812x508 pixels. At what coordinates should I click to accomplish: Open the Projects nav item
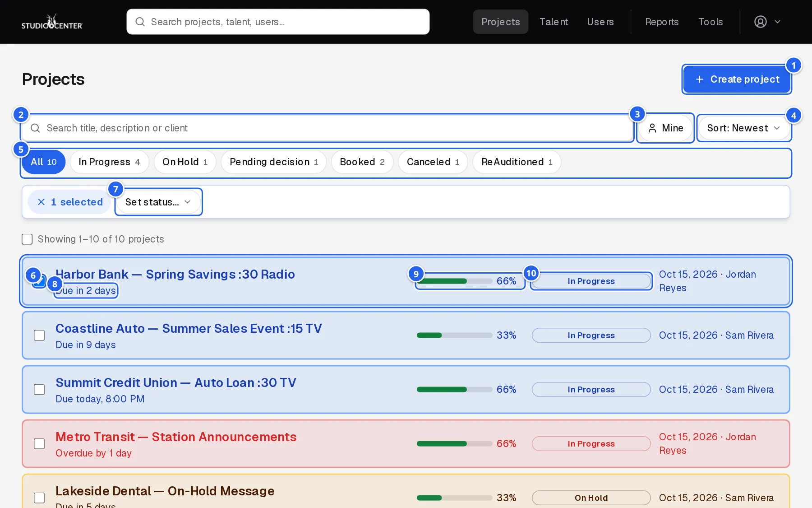(x=501, y=22)
